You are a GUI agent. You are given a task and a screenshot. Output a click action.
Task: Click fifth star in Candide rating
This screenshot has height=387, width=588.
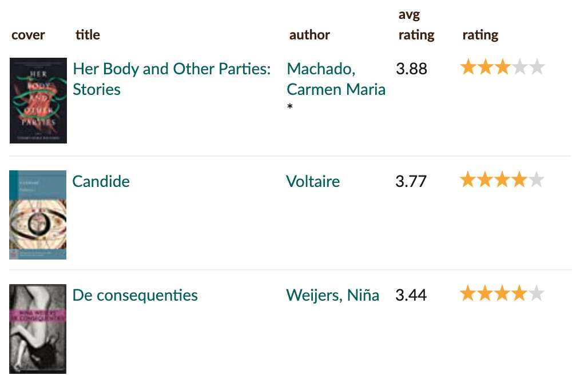tap(537, 180)
